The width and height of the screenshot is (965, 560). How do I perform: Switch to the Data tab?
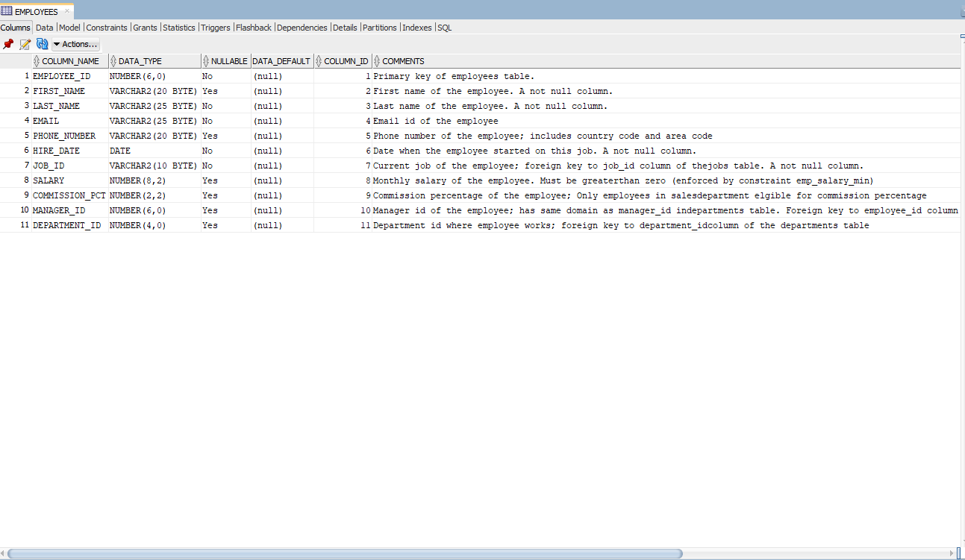(44, 27)
